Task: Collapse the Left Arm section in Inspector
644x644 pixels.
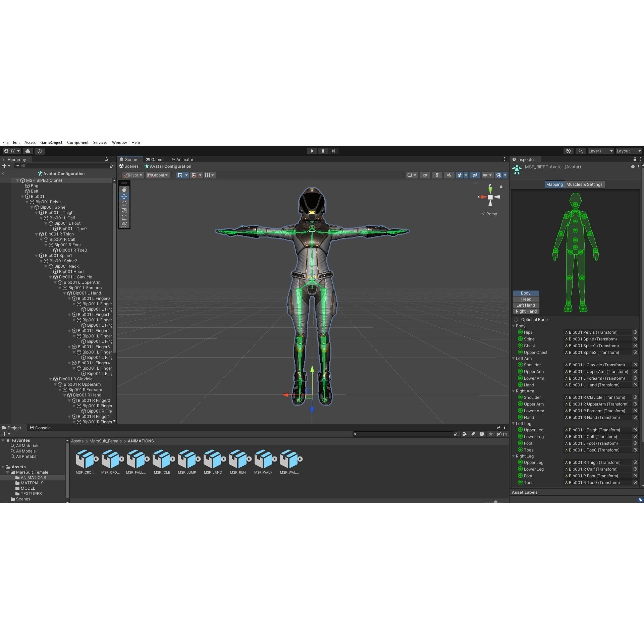Action: 513,359
